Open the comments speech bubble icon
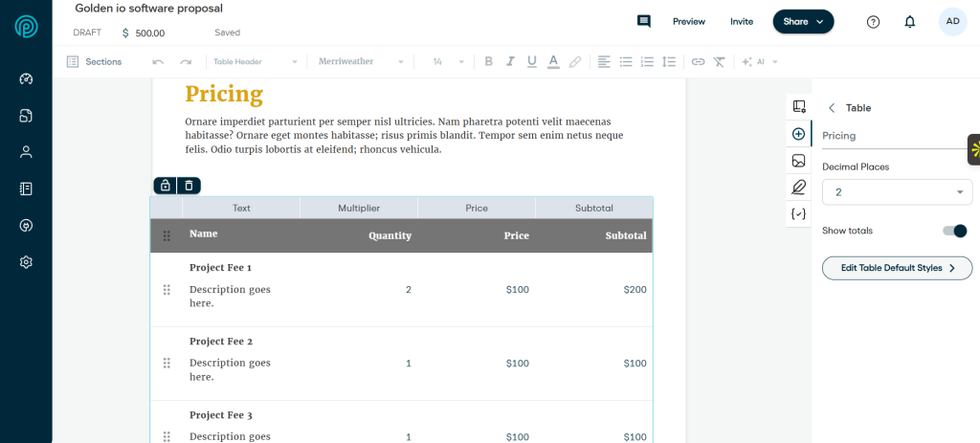This screenshot has width=980, height=443. click(644, 21)
